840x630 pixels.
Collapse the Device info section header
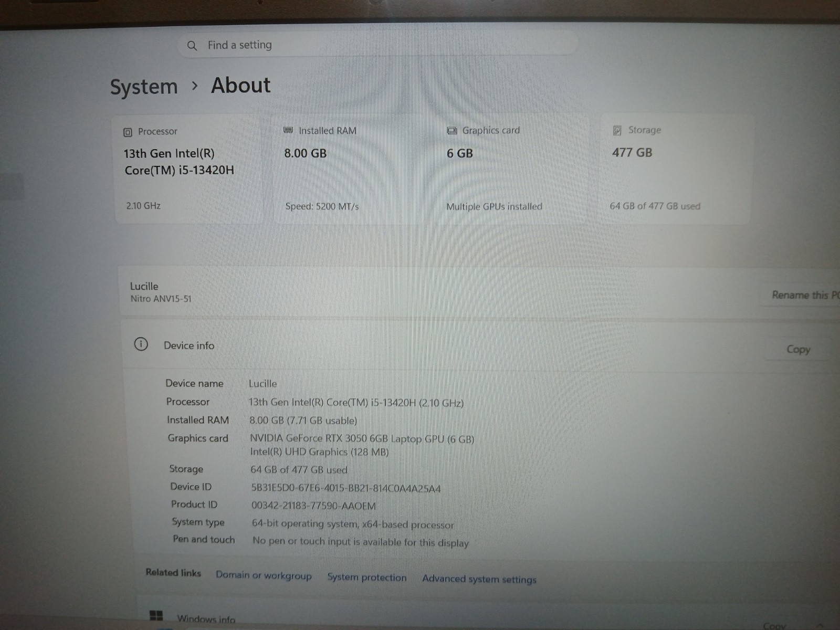480,346
